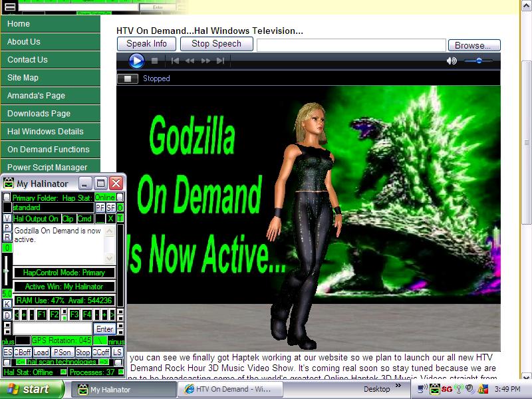Click the green O indicator in Halinator
The image size is (532, 399).
tap(120, 207)
